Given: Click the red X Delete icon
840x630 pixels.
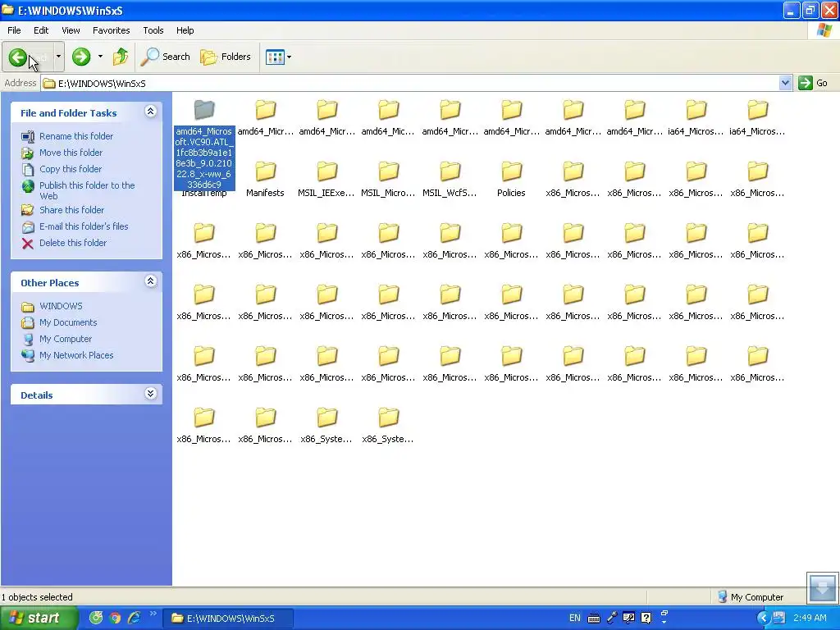Looking at the screenshot, I should 28,243.
